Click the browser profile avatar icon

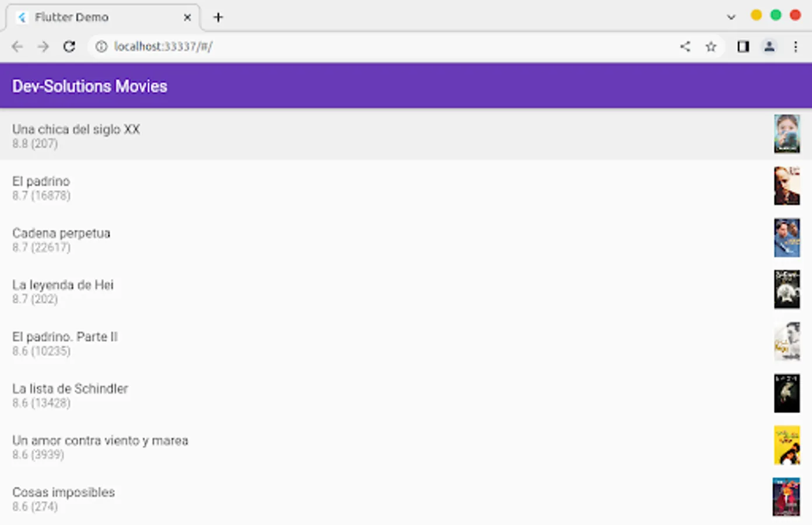[769, 47]
